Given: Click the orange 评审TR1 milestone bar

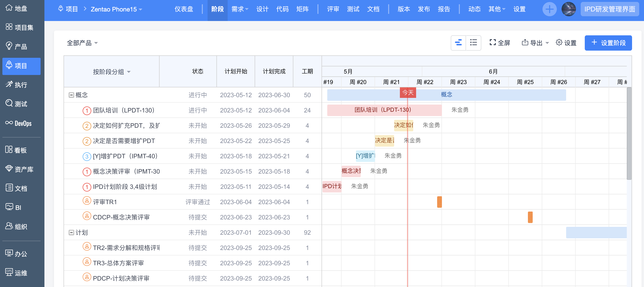Looking at the screenshot, I should click(439, 202).
